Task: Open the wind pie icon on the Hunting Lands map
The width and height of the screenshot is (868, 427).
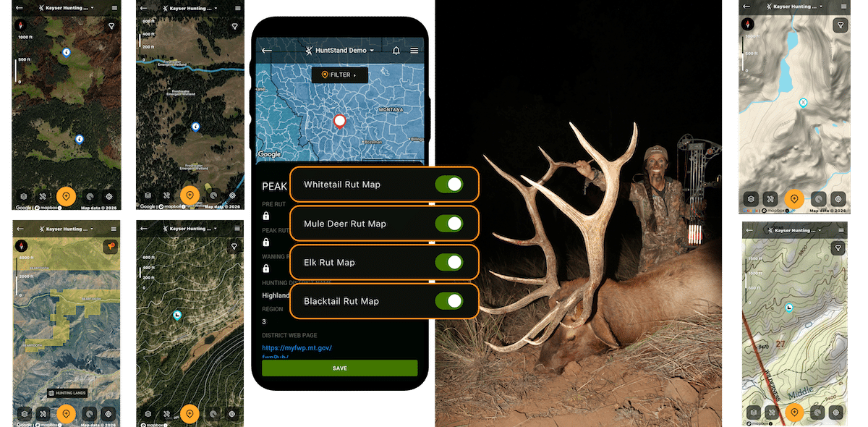Action: (x=89, y=414)
